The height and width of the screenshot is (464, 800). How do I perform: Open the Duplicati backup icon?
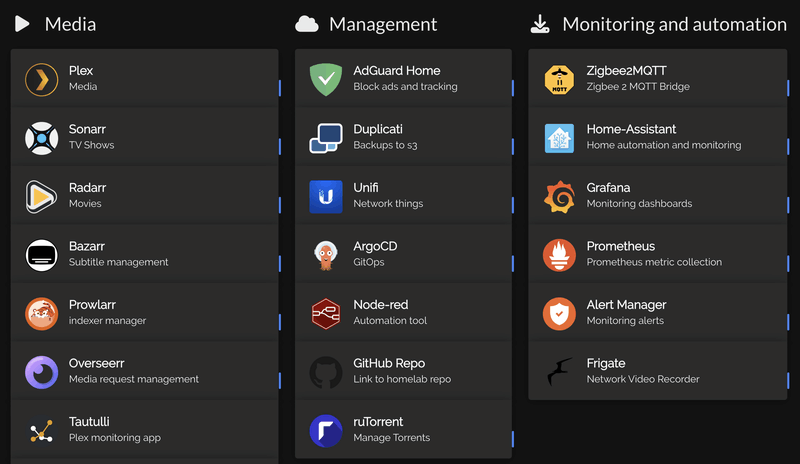[x=326, y=138]
